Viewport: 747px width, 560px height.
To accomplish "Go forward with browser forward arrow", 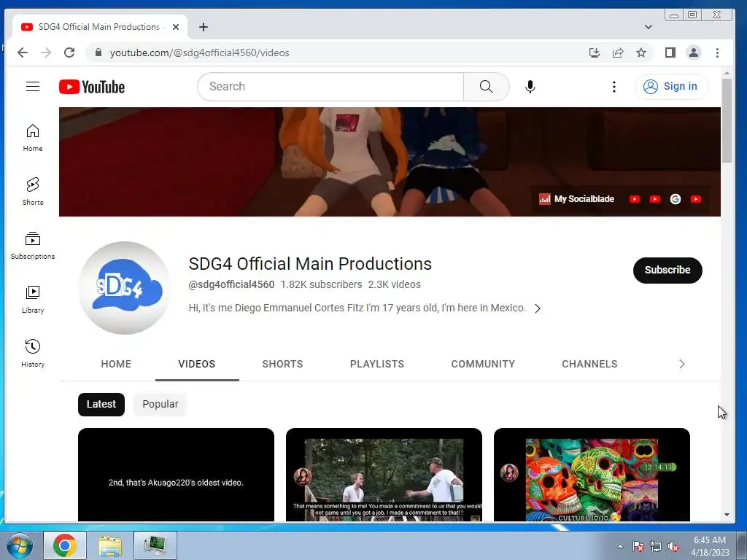I will 46,52.
